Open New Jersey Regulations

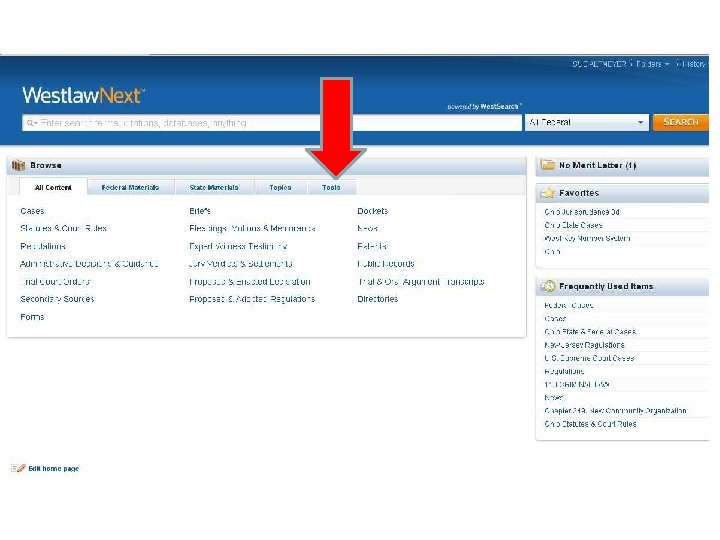(x=584, y=345)
